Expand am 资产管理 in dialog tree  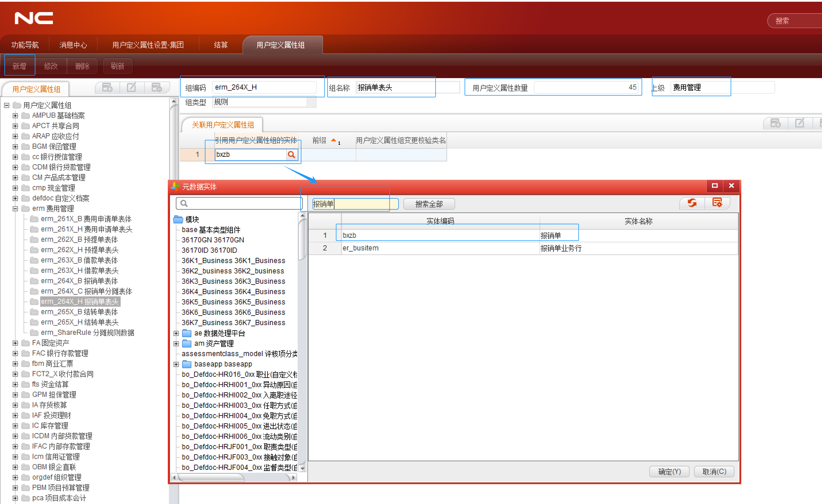[176, 343]
